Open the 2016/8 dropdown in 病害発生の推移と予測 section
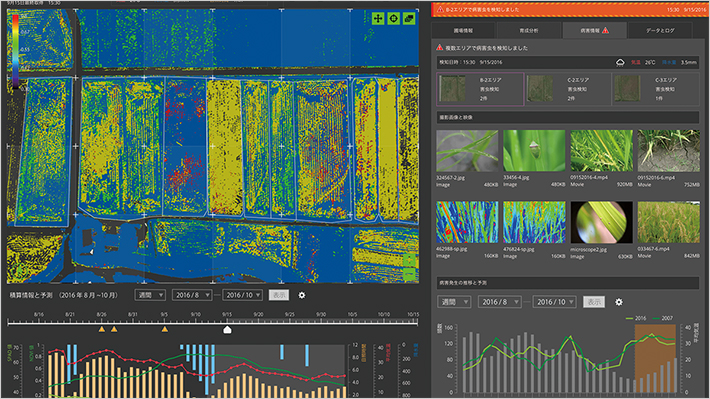Screen dimensions: 710x399 coord(499,302)
